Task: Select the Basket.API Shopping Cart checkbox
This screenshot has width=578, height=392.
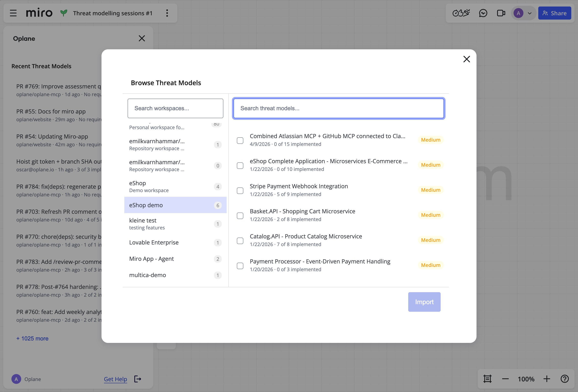Action: (x=240, y=216)
